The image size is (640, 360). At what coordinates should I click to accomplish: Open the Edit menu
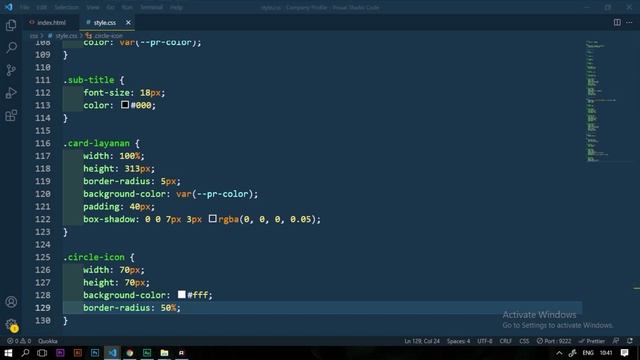42,7
